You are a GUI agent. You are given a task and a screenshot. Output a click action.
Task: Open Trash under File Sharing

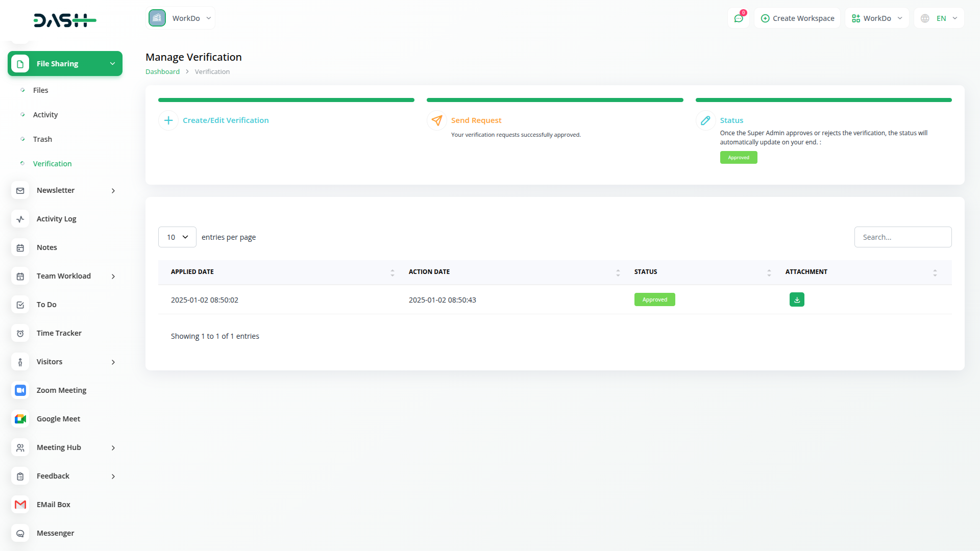pos(42,139)
